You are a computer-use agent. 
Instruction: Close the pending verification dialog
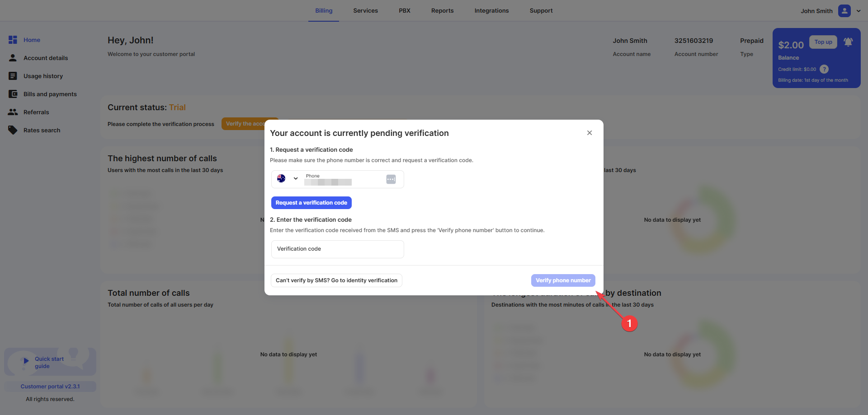[590, 133]
